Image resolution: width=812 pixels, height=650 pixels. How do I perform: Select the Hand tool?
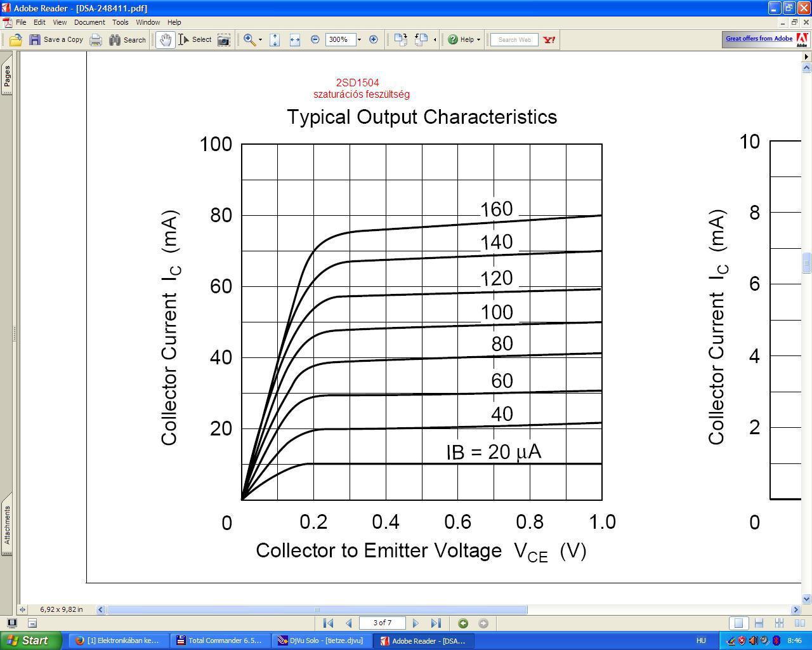point(166,39)
